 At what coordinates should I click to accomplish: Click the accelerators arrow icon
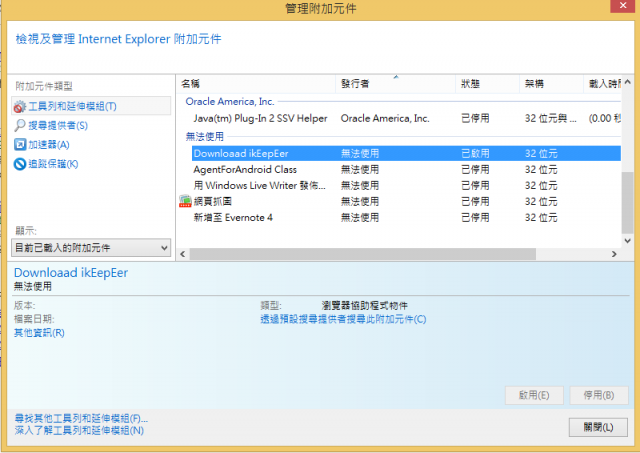pos(20,144)
